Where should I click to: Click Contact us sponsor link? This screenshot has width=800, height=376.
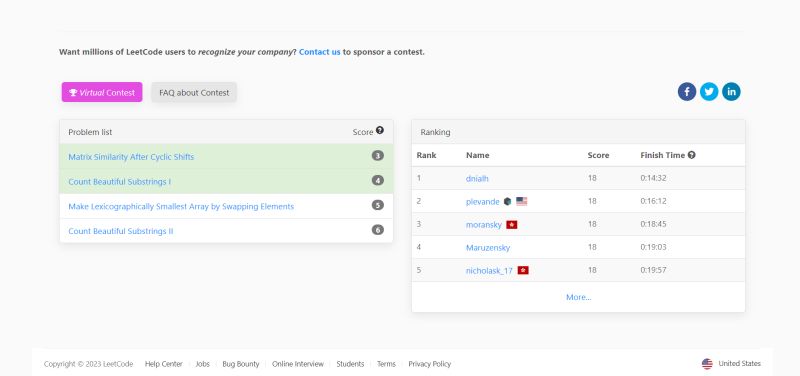(319, 52)
